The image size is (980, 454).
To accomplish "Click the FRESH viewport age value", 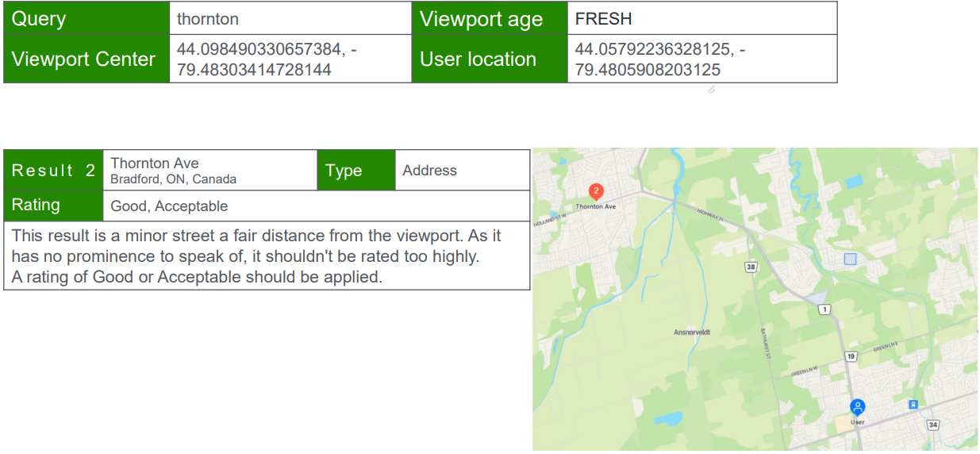I will [x=603, y=19].
